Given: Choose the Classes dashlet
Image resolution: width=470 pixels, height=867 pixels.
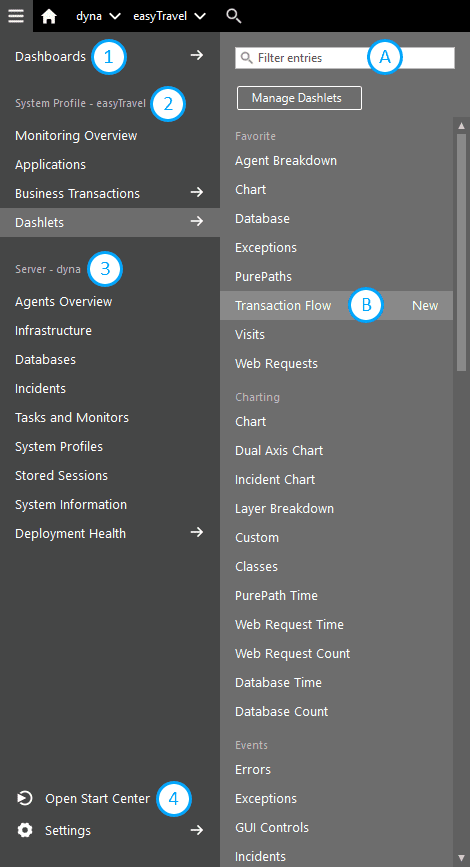Looking at the screenshot, I should 256,567.
